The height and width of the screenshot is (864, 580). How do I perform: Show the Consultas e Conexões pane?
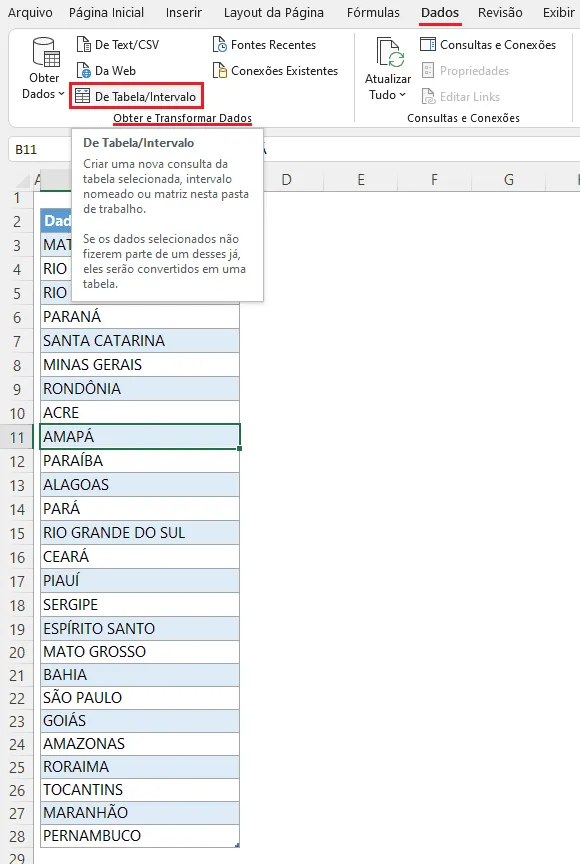(488, 45)
